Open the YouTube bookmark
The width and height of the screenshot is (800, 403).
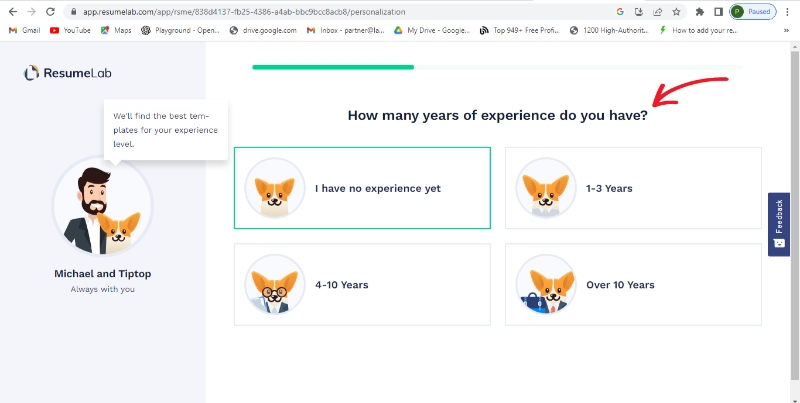click(x=70, y=30)
